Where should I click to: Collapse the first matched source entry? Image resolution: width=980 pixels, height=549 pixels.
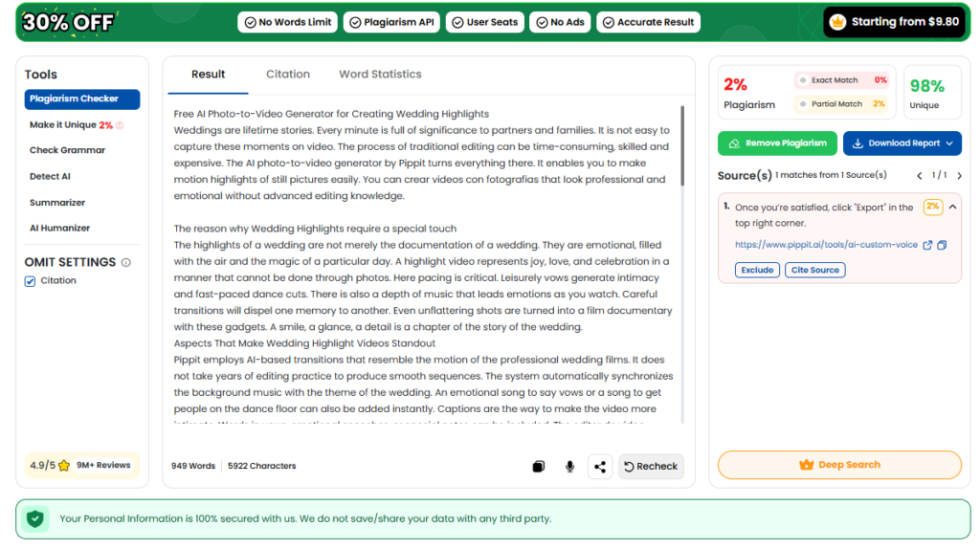click(x=952, y=207)
